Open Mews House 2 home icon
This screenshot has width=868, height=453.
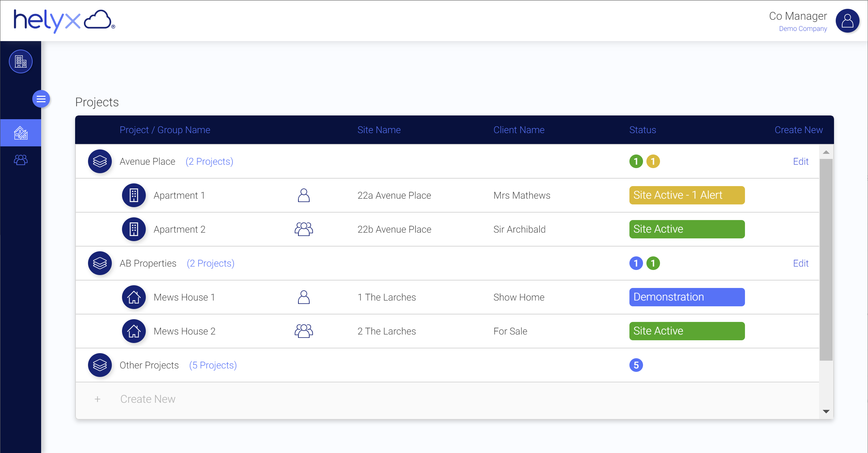(134, 331)
